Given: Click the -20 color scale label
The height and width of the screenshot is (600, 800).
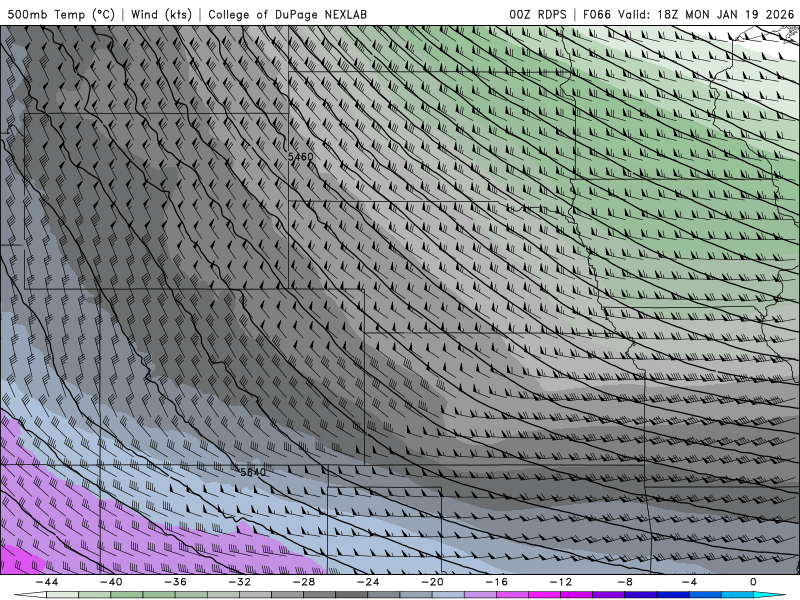Looking at the screenshot, I should click(432, 582).
